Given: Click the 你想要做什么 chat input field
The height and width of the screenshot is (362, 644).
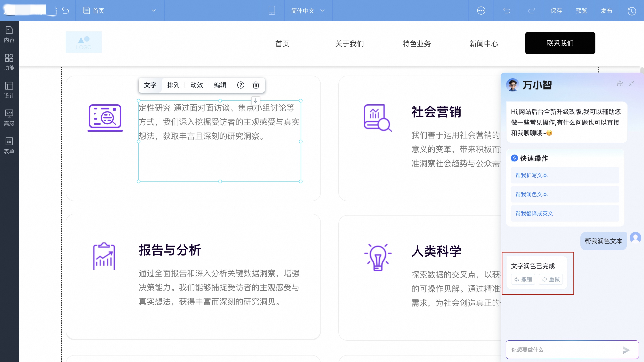Looking at the screenshot, I should click(x=550, y=350).
